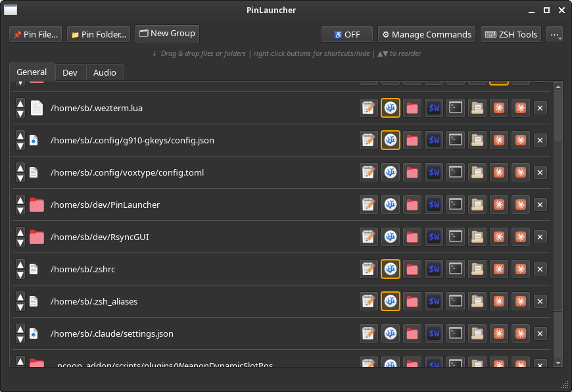Click the list scrollbar's down arrow
Viewport: 572px width, 392px height.
558,363
